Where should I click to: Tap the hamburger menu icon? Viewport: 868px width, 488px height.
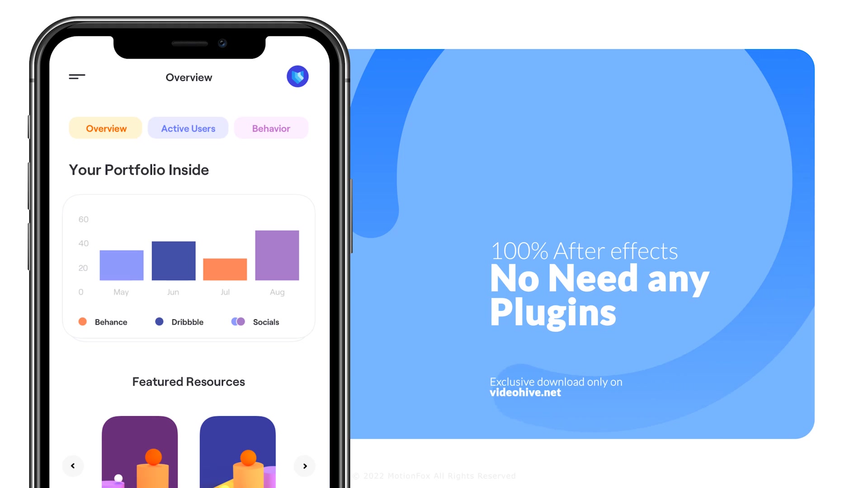pyautogui.click(x=77, y=77)
